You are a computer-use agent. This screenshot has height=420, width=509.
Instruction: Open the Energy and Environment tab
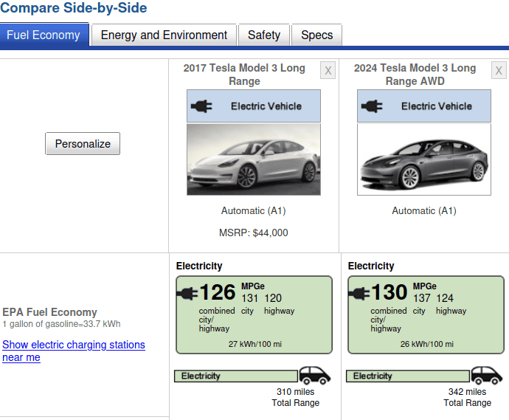coord(164,35)
